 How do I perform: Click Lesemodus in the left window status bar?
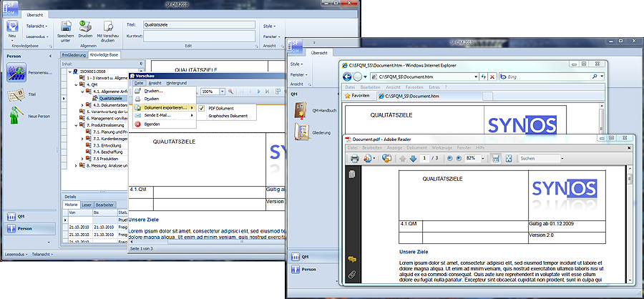(x=16, y=254)
